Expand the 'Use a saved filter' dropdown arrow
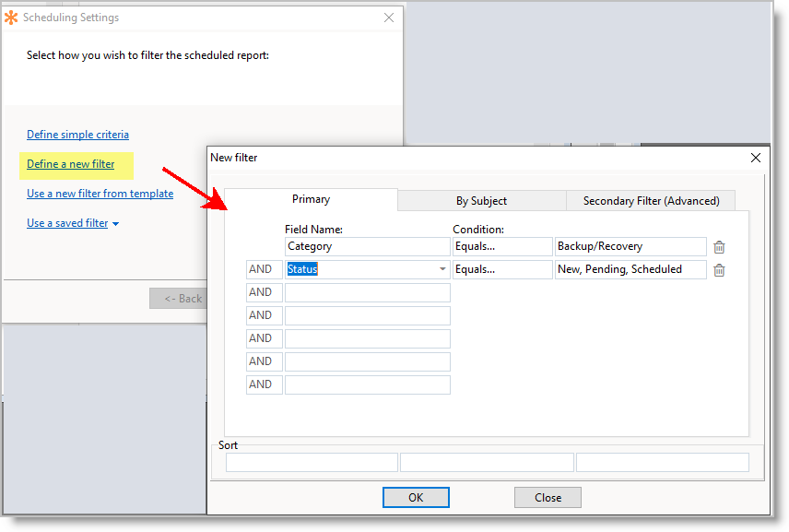789x532 pixels. [x=115, y=224]
